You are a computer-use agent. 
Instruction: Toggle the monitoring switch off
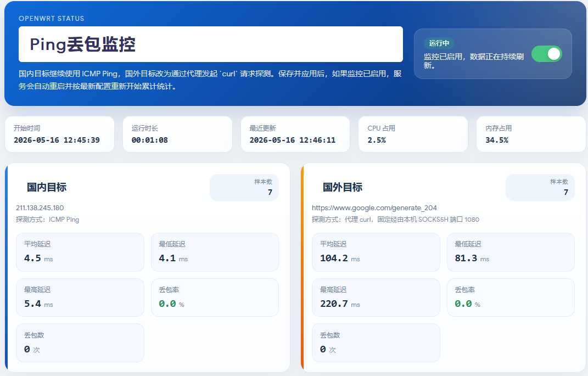click(546, 54)
